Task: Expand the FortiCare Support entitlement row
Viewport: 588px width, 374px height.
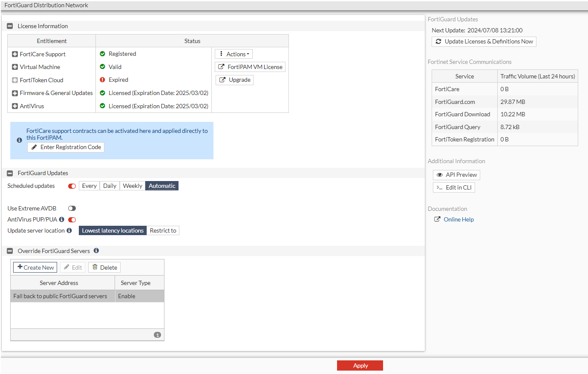Action: click(x=15, y=54)
